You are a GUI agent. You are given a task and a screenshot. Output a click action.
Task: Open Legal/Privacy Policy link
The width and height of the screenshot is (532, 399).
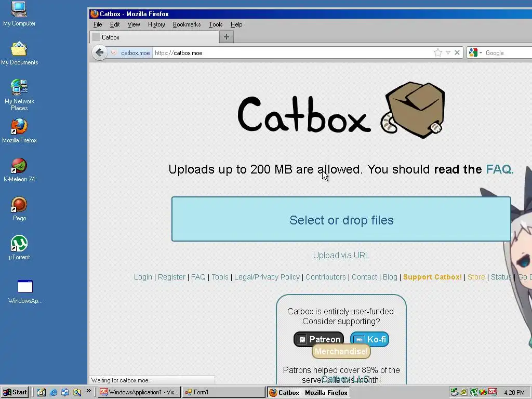pyautogui.click(x=267, y=277)
